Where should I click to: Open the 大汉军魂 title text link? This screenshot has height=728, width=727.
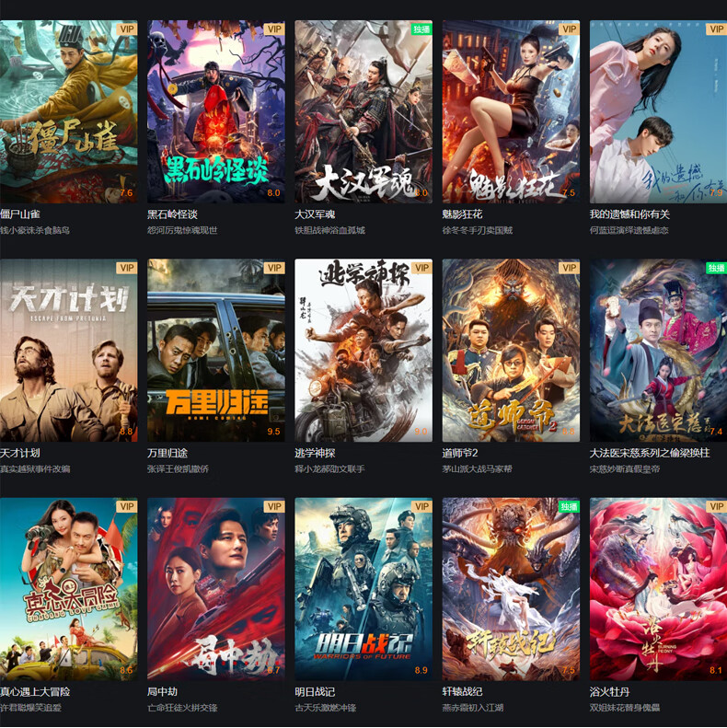click(x=315, y=214)
